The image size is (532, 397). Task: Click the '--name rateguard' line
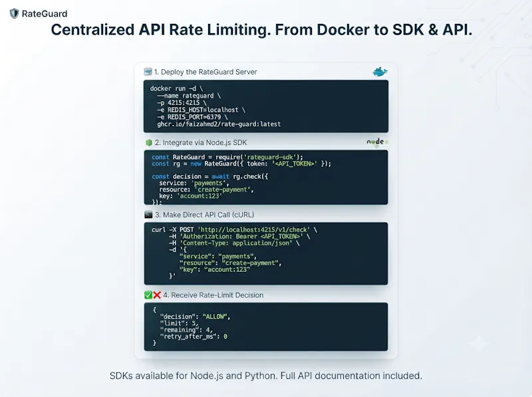[x=189, y=96]
